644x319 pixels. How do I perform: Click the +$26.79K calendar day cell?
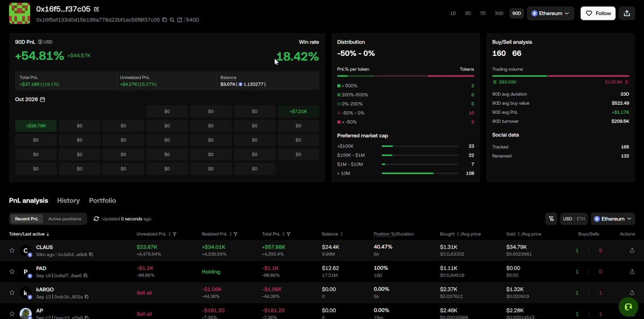coord(36,126)
